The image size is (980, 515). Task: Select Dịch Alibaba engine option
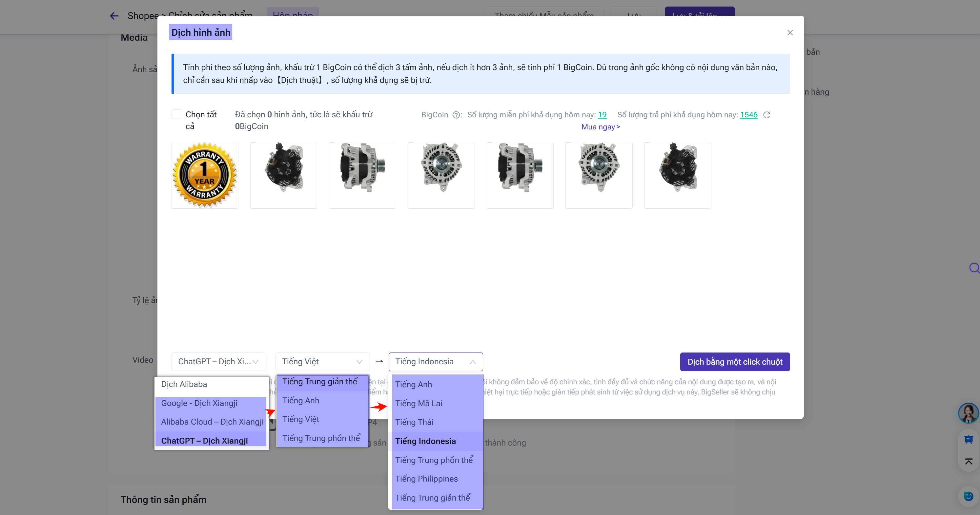click(184, 384)
